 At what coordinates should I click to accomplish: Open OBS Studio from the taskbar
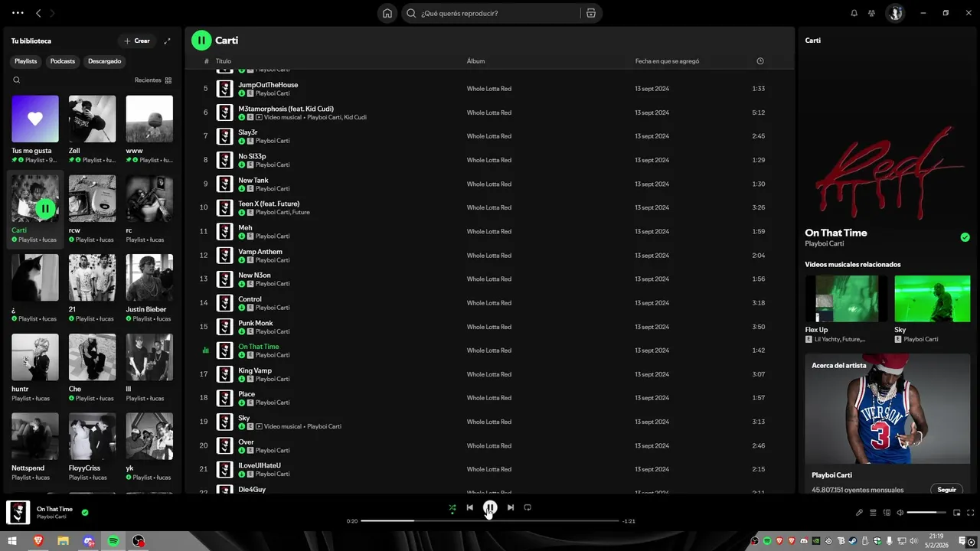tap(139, 541)
